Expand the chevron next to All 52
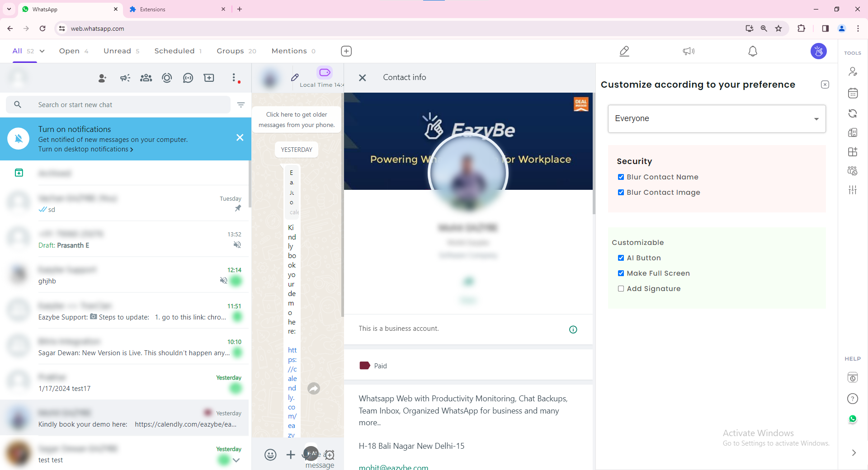The image size is (868, 470). [42, 51]
